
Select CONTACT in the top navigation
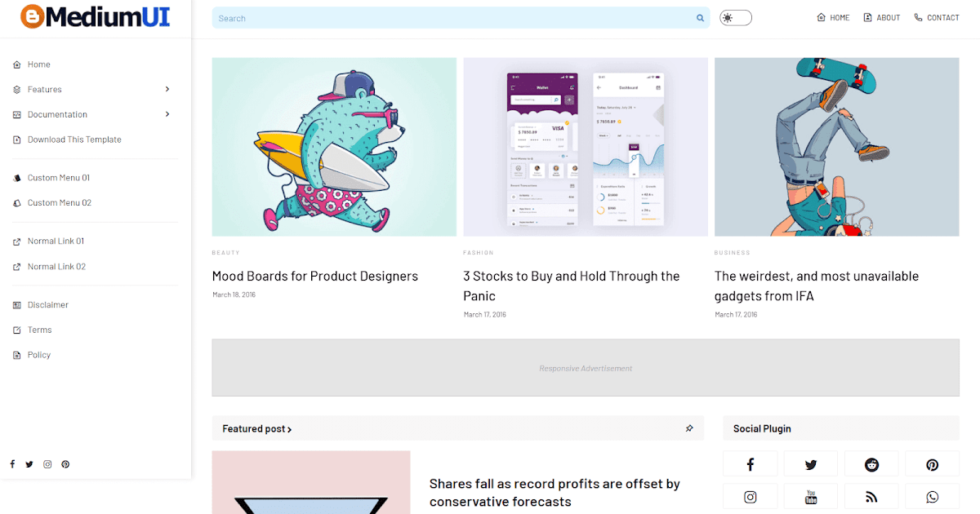(x=937, y=17)
